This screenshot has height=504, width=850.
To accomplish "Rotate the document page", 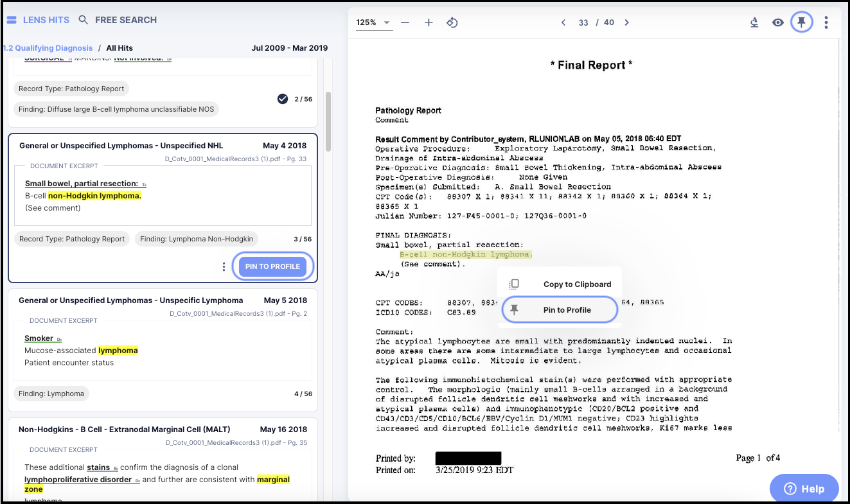I will [452, 22].
